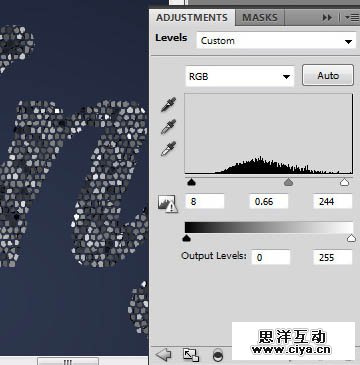This screenshot has height=365, width=360.
Task: Switch panel to expanded view icon
Action: click(x=191, y=355)
